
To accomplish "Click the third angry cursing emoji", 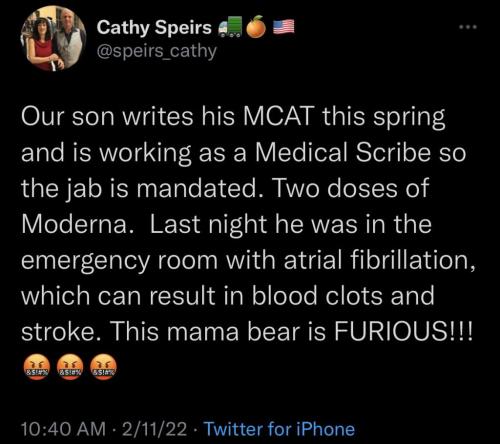I will [104, 367].
